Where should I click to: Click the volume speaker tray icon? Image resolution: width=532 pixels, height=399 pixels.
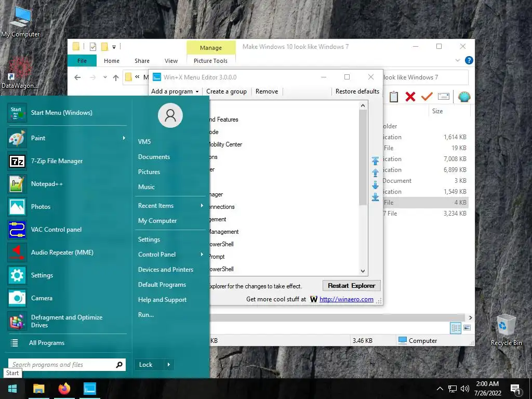465,389
